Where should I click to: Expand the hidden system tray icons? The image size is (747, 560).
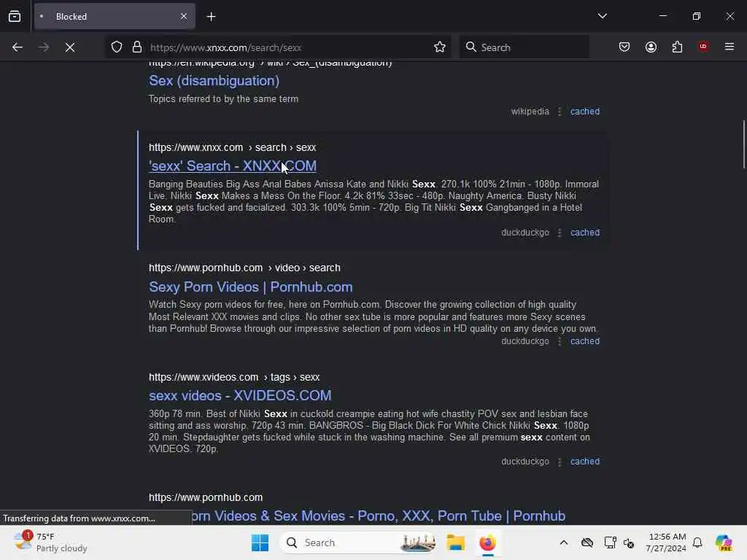point(564,542)
